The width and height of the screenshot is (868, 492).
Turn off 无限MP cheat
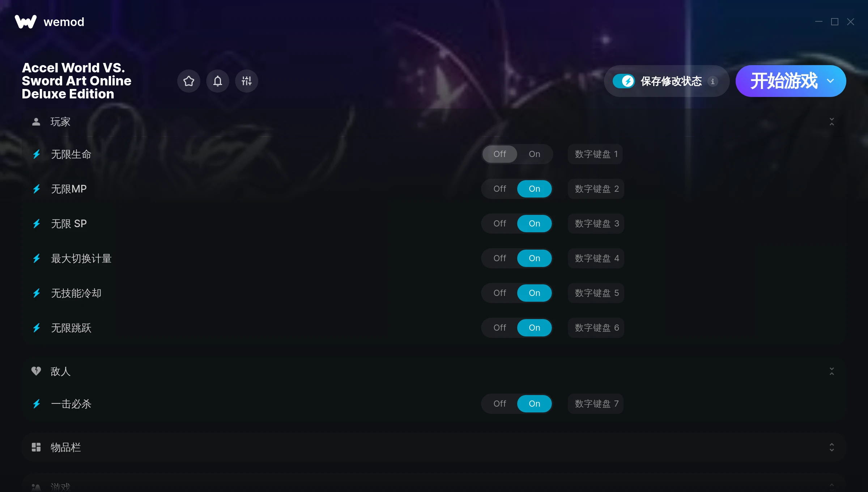[x=499, y=189]
